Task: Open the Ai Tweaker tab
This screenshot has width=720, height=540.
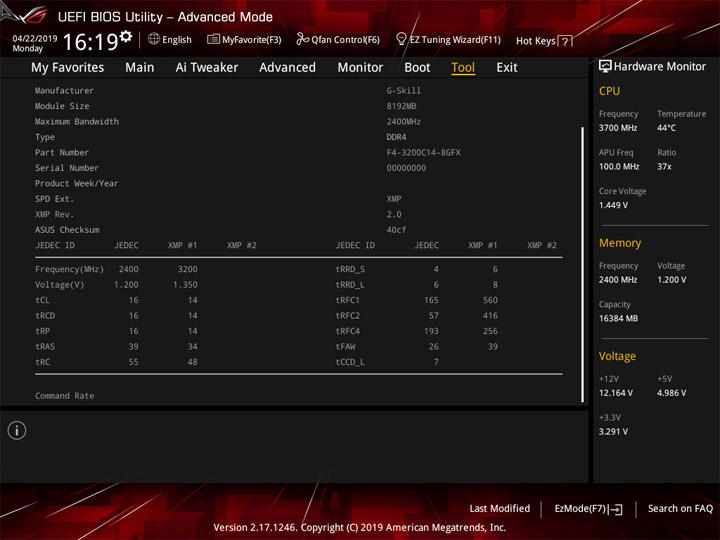Action: (x=207, y=68)
